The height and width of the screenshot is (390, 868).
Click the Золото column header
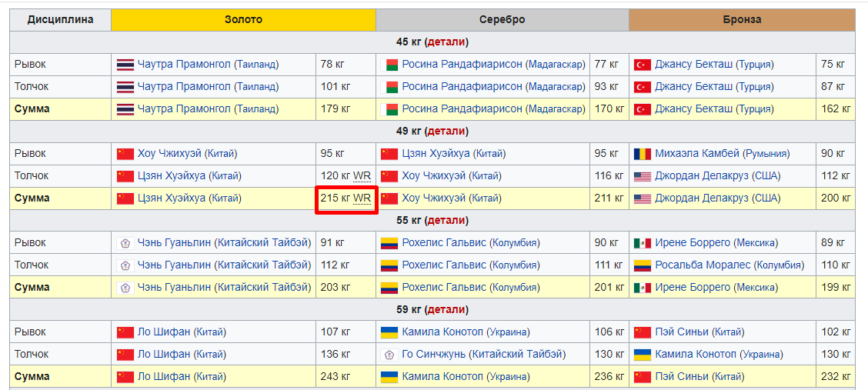coord(243,19)
